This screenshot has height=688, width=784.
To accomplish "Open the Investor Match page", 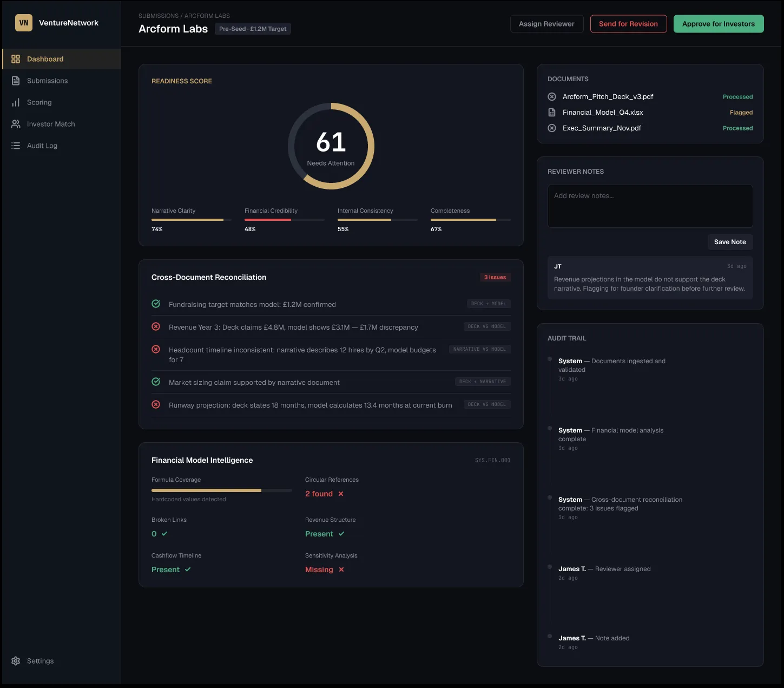I will 62,124.
